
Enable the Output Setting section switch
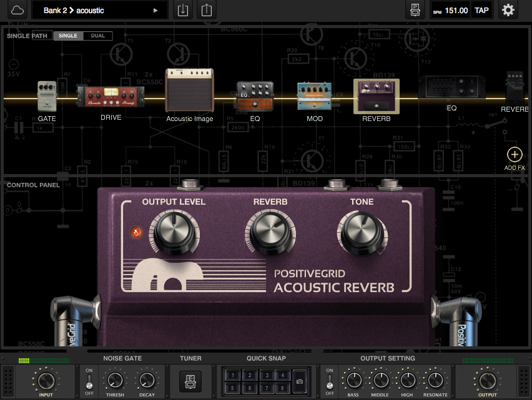coord(329,381)
